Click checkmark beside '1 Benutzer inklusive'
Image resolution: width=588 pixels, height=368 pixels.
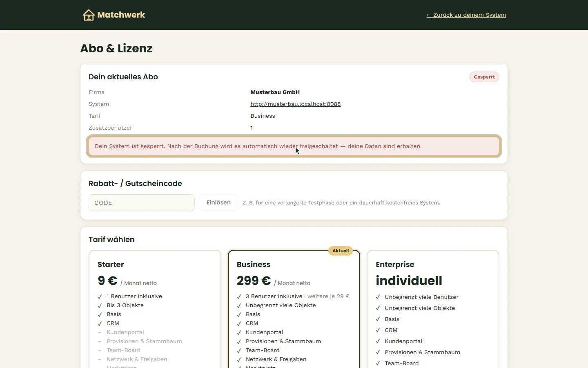pyautogui.click(x=100, y=296)
